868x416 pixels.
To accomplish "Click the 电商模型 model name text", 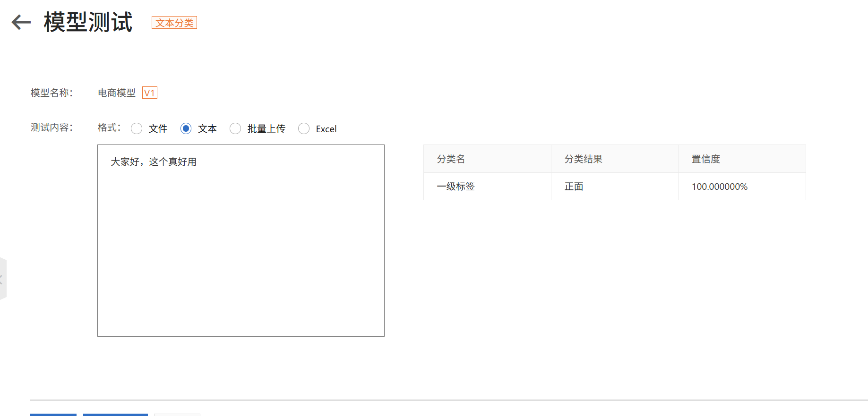I will [x=116, y=93].
